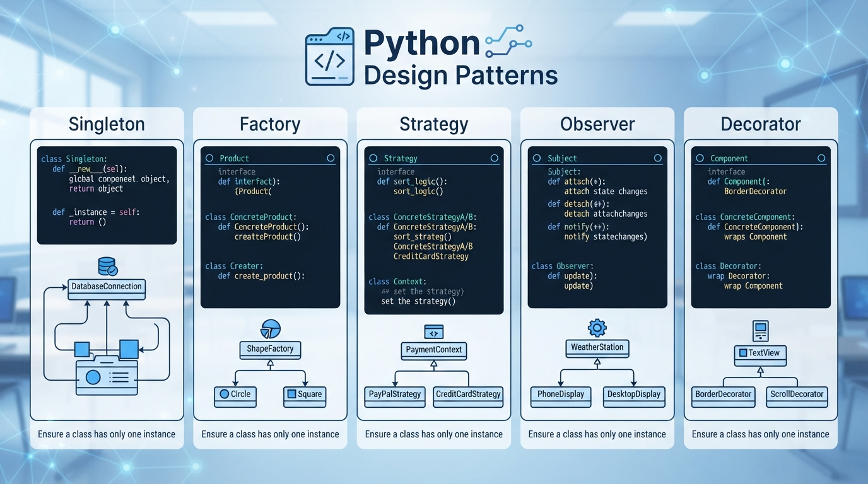Click the right circle in Strategy code header
This screenshot has width=868, height=484.
tap(494, 158)
